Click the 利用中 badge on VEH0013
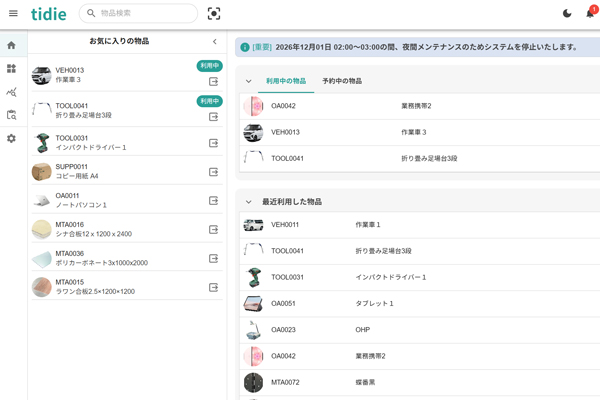The width and height of the screenshot is (600, 400). coord(210,66)
